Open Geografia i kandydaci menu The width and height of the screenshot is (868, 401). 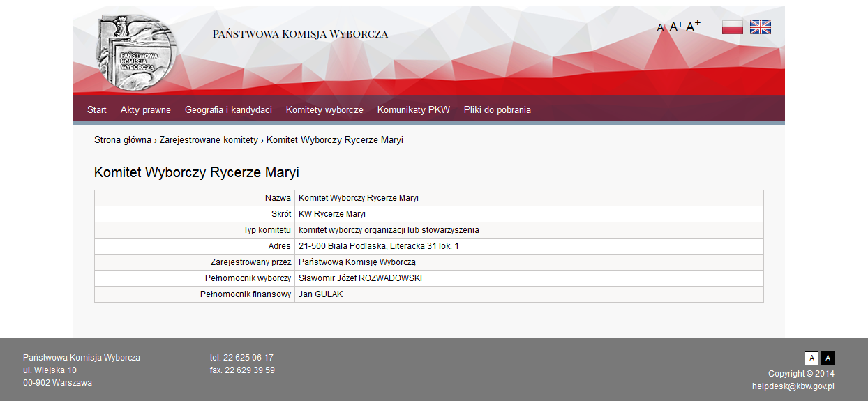[228, 109]
